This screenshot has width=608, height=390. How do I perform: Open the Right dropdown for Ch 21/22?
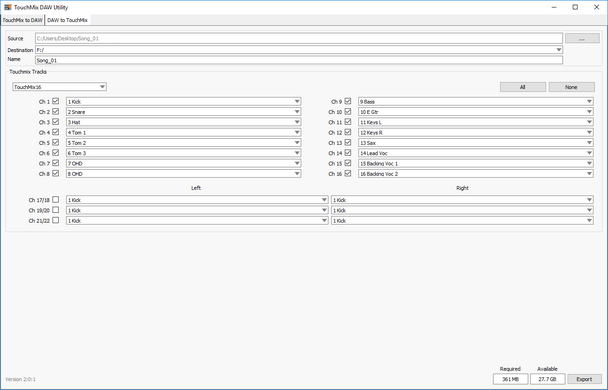click(462, 221)
